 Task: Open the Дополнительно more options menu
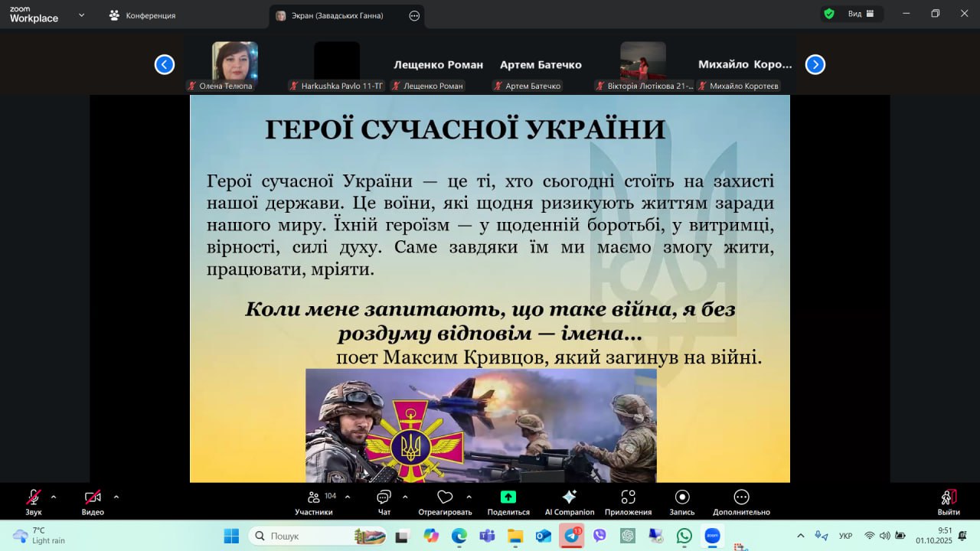[741, 502]
